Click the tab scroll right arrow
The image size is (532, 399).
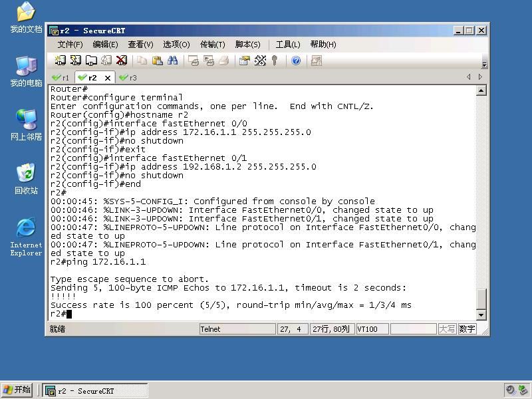[x=480, y=77]
